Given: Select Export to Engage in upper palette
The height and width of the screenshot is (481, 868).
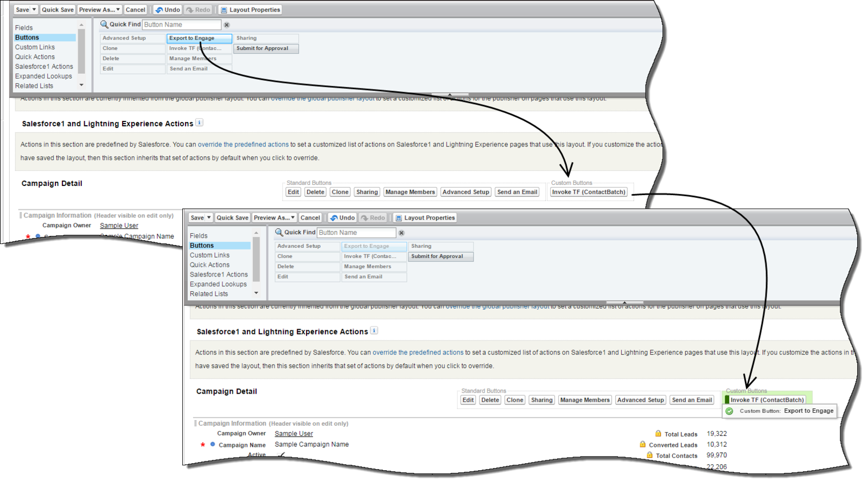Looking at the screenshot, I should pos(199,38).
